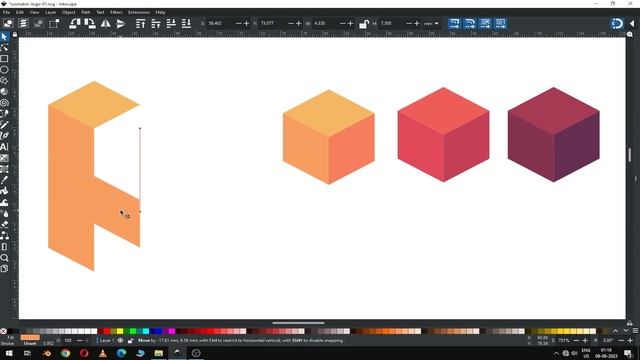Viewport: 640px width, 360px height.
Task: Toggle guide lock at ruler corner
Action: [x=15, y=35]
